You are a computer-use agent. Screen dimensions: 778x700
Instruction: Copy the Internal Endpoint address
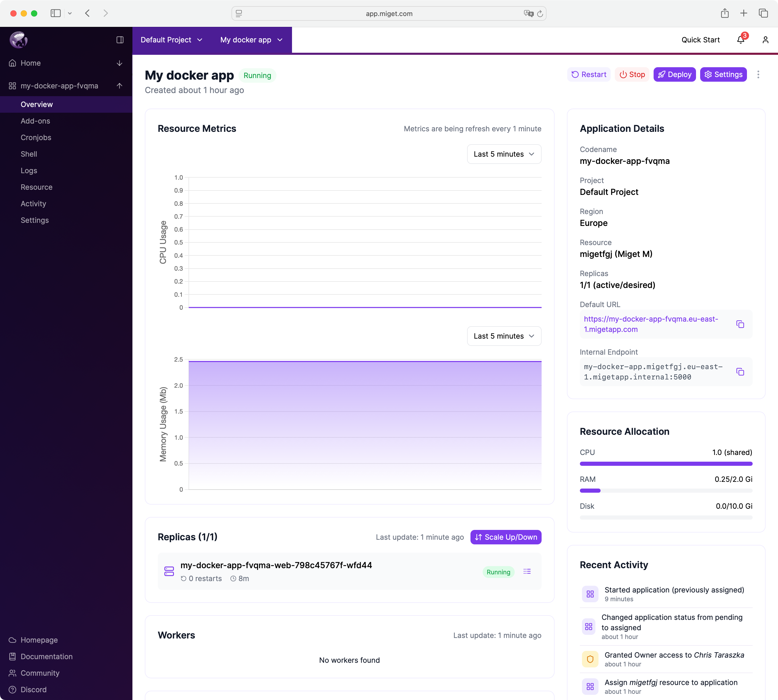[x=740, y=372]
